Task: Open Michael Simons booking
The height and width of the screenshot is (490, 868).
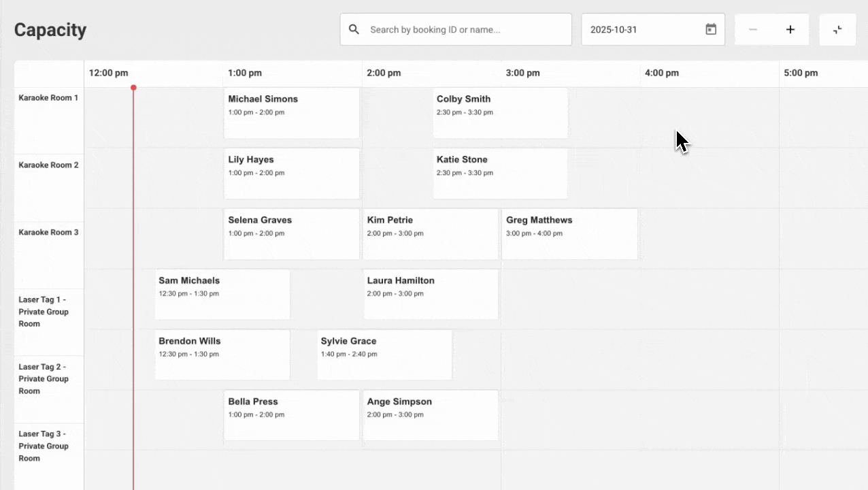Action: (x=291, y=113)
